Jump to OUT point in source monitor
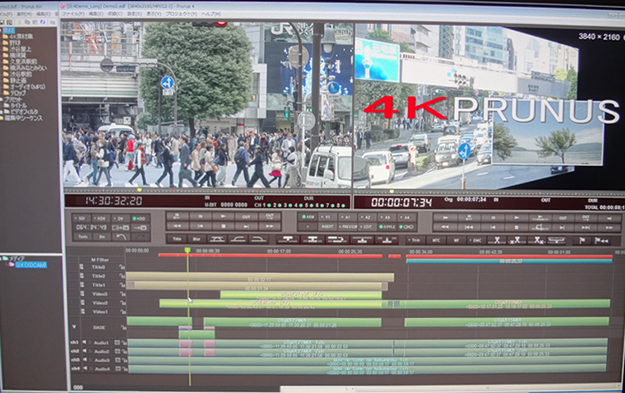 coord(269,216)
